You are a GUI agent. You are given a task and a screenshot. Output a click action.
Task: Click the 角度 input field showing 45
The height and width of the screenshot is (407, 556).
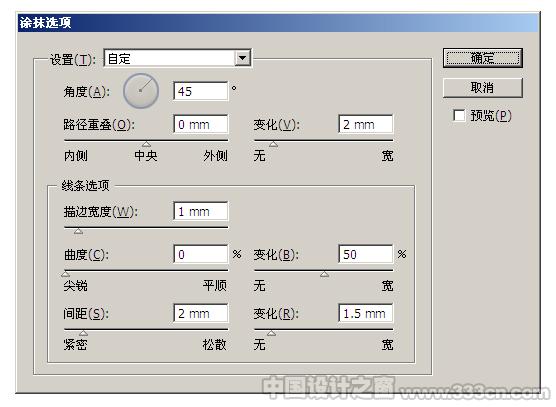pos(201,91)
